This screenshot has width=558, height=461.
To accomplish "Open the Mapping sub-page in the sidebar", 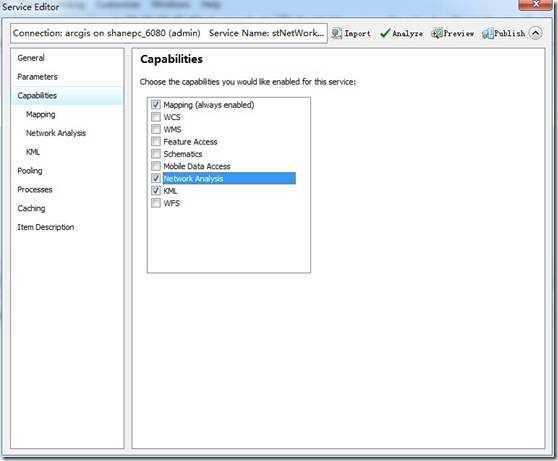I will coord(41,114).
